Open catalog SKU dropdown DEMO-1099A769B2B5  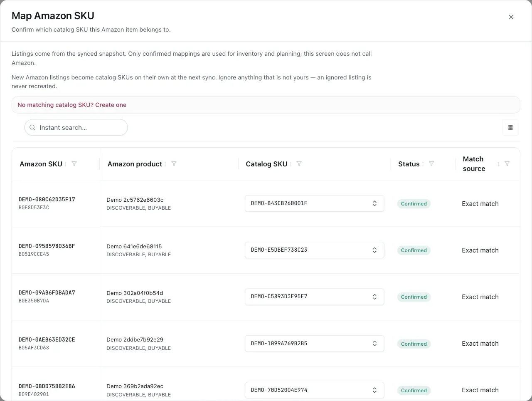[314, 344]
